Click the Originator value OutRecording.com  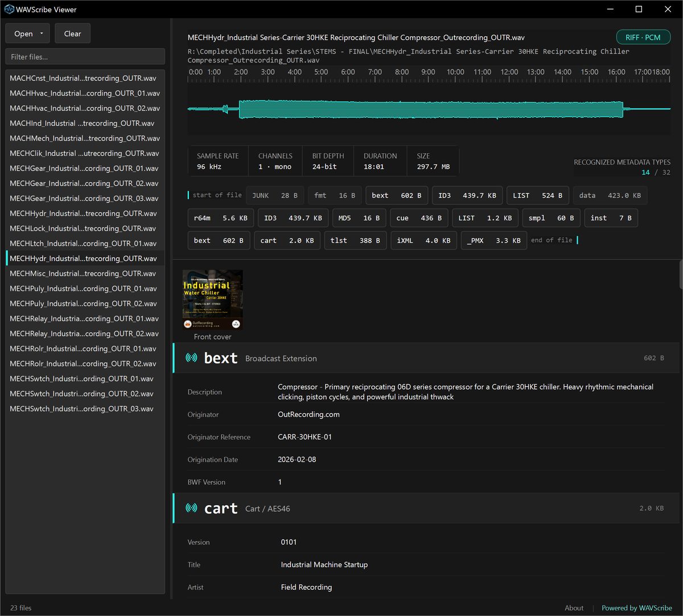pyautogui.click(x=308, y=414)
